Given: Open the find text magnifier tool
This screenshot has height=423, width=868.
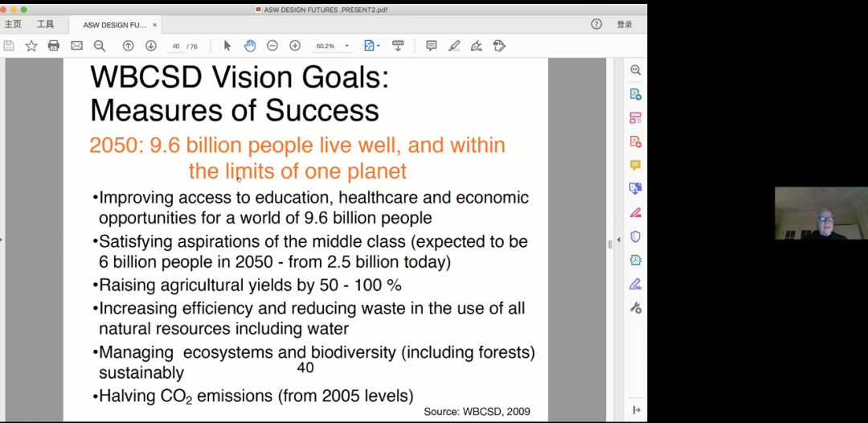Looking at the screenshot, I should click(99, 46).
